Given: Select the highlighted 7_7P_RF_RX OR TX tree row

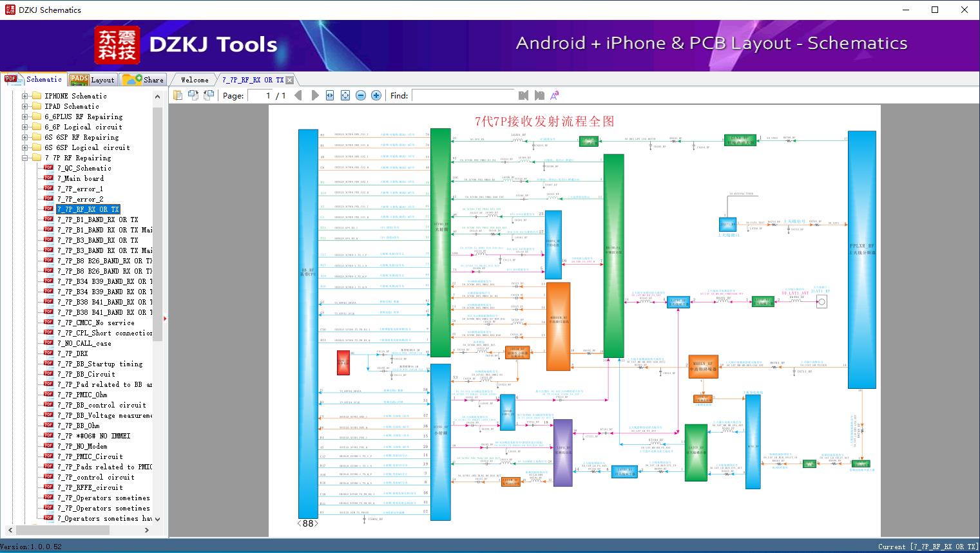Looking at the screenshot, I should (x=88, y=209).
